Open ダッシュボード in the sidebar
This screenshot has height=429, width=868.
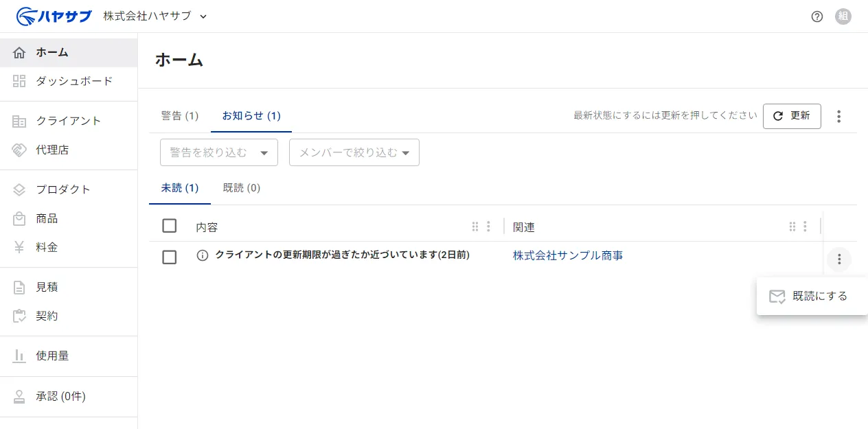69,81
